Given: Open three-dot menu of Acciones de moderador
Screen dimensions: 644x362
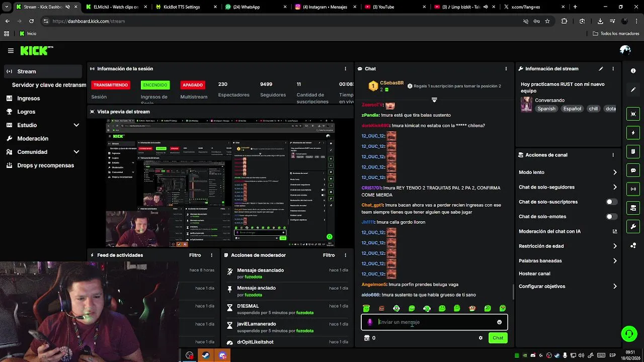Looking at the screenshot, I should tap(345, 255).
